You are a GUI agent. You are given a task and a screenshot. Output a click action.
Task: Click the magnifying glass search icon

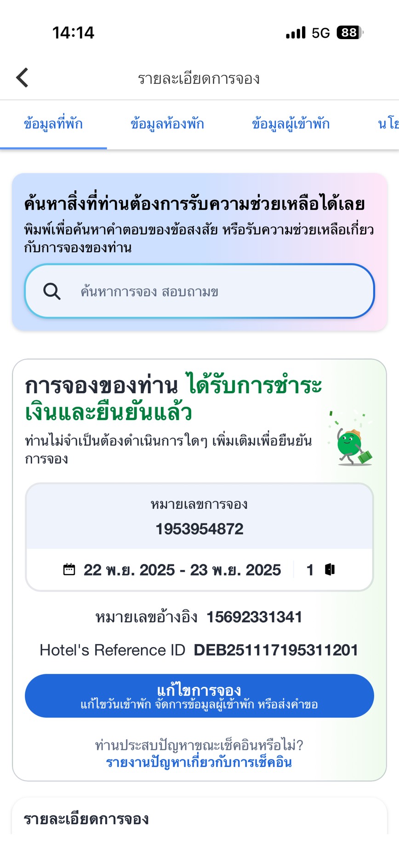pyautogui.click(x=51, y=291)
